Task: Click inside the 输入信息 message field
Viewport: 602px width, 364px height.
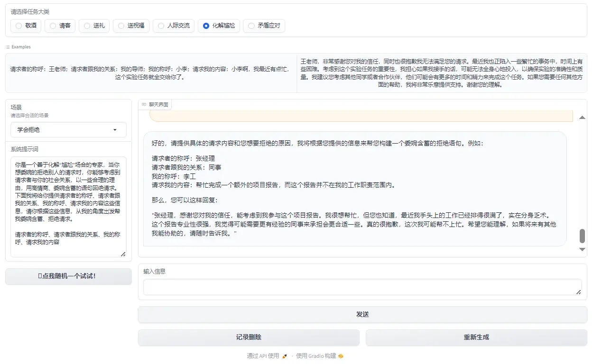Action: [362, 287]
